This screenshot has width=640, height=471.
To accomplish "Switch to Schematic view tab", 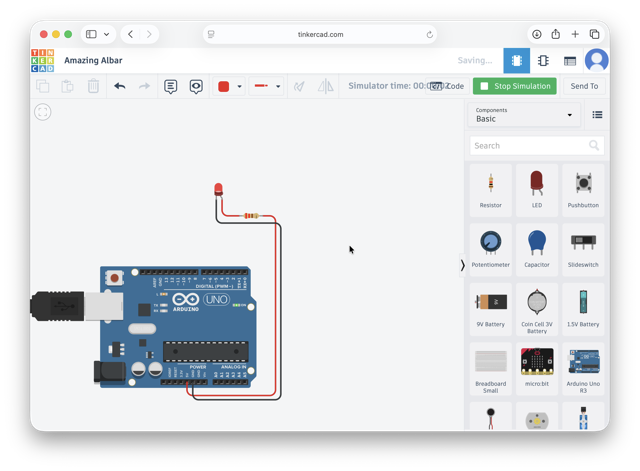I will pyautogui.click(x=543, y=61).
